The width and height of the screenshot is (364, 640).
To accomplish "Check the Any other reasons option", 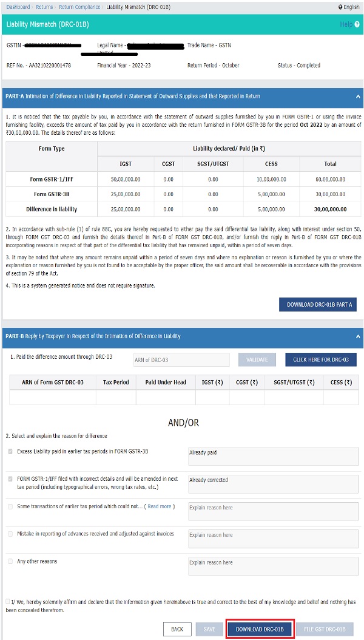I will (10, 561).
